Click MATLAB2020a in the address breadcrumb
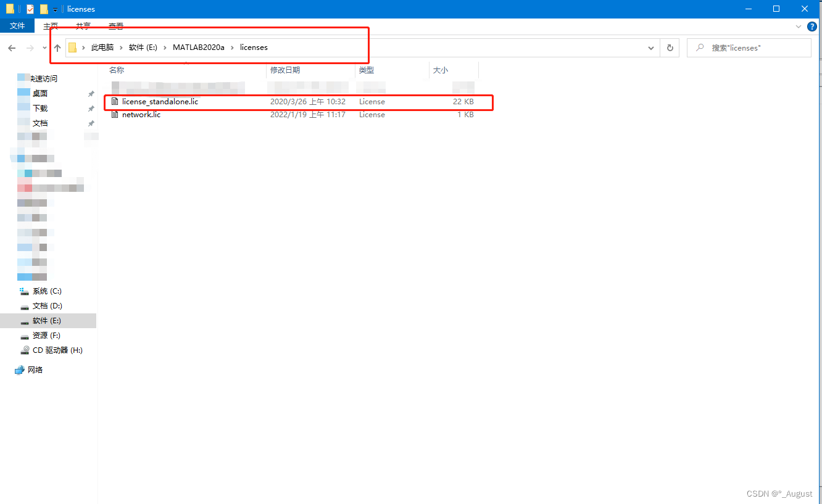The height and width of the screenshot is (504, 822). (x=199, y=48)
